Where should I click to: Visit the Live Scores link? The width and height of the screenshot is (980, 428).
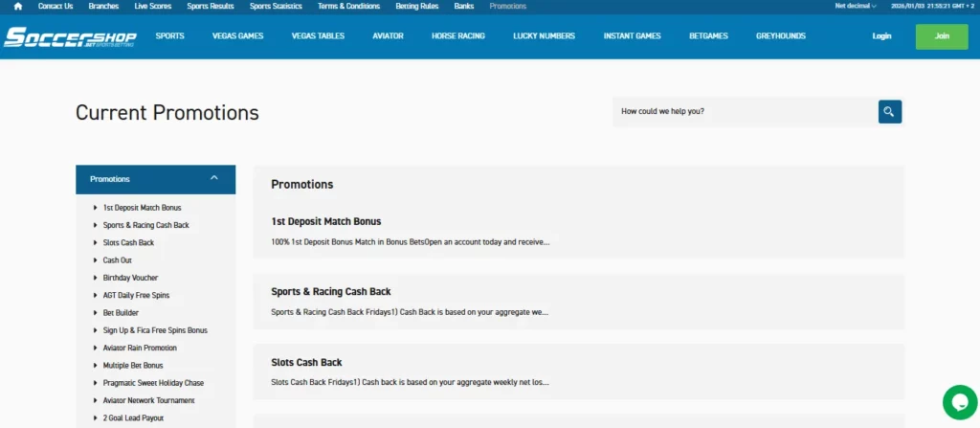click(x=154, y=6)
